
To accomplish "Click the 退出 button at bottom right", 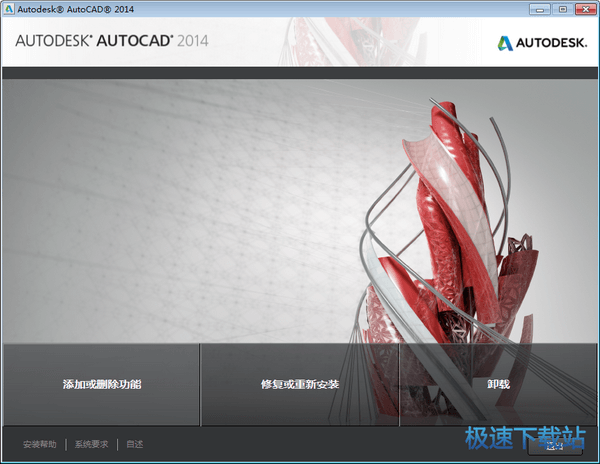I will tap(555, 446).
